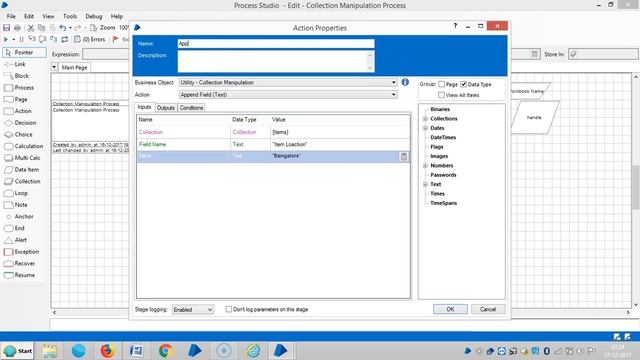
Task: Undo the last change in the toolbar
Action: point(62,28)
